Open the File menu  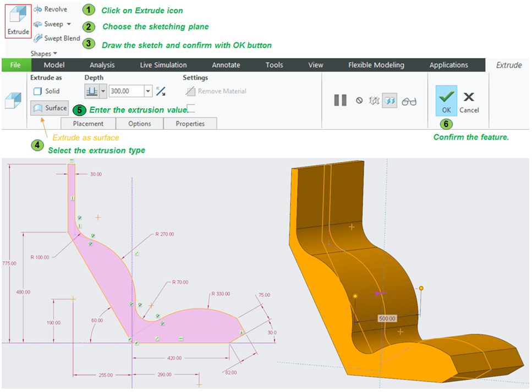pyautogui.click(x=15, y=65)
